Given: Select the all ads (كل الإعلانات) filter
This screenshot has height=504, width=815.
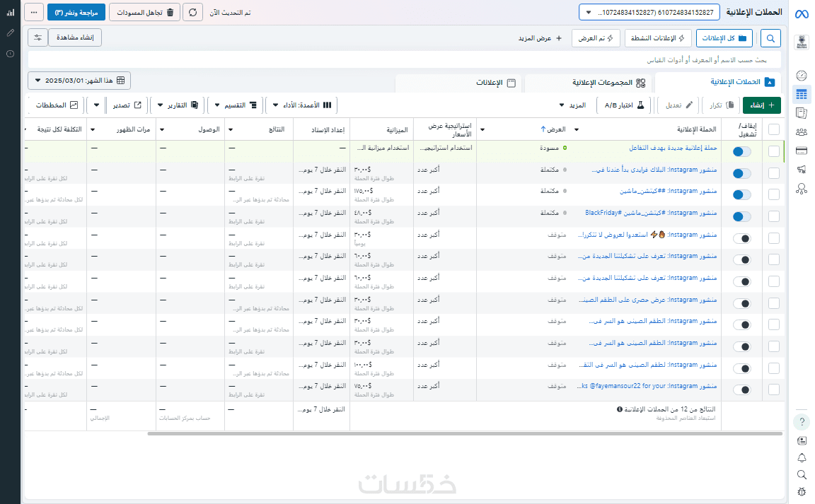Looking at the screenshot, I should 724,38.
